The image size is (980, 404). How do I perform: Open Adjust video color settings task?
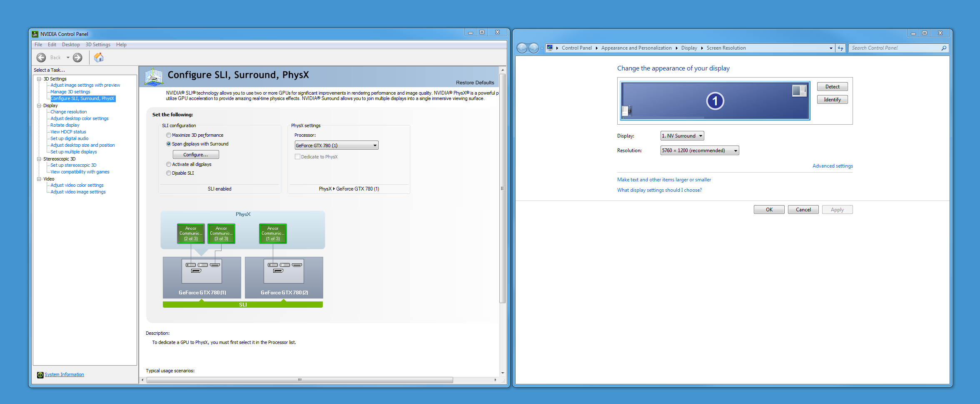point(77,185)
